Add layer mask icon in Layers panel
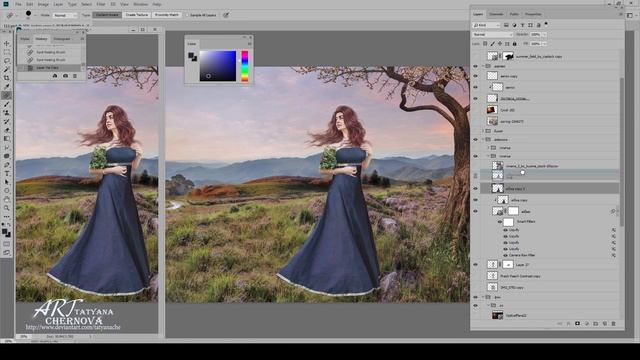This screenshot has height=360, width=640. coord(578,324)
